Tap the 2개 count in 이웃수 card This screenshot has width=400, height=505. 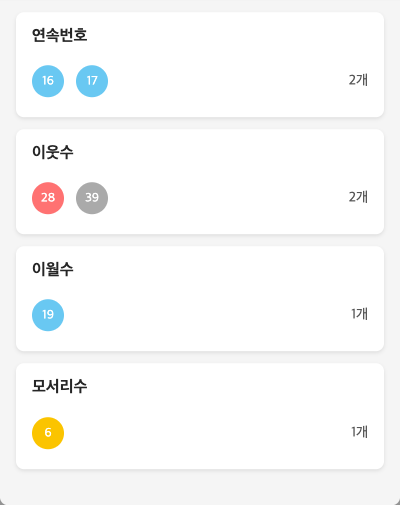pos(358,197)
